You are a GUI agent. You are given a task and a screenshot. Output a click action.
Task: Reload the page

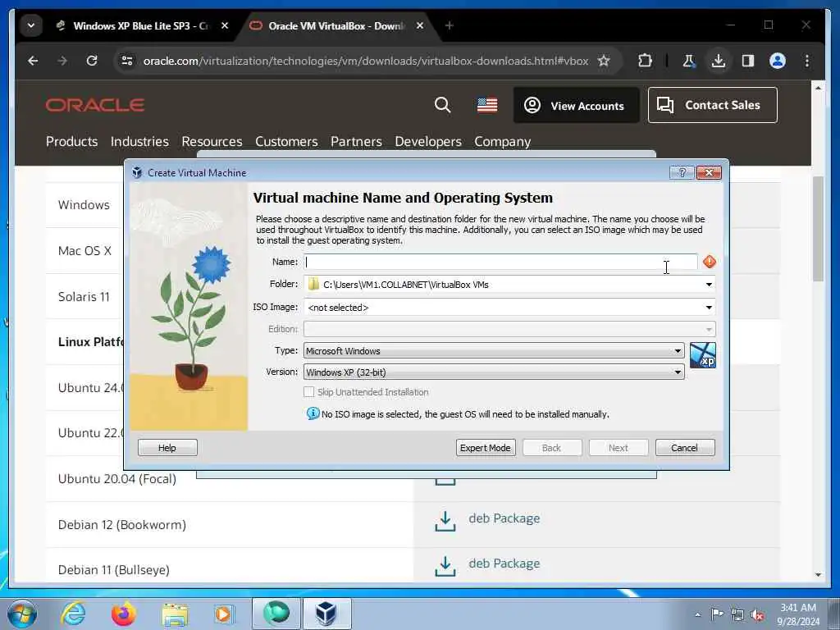92,61
